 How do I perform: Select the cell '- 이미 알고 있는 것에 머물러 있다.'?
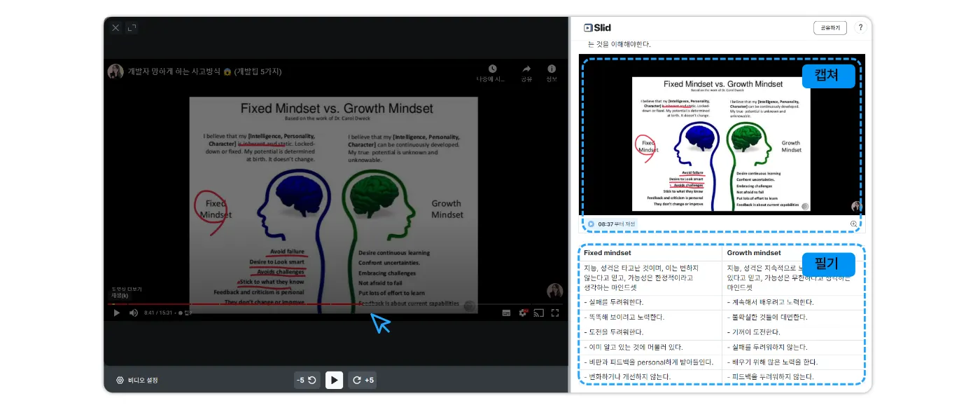click(x=651, y=347)
